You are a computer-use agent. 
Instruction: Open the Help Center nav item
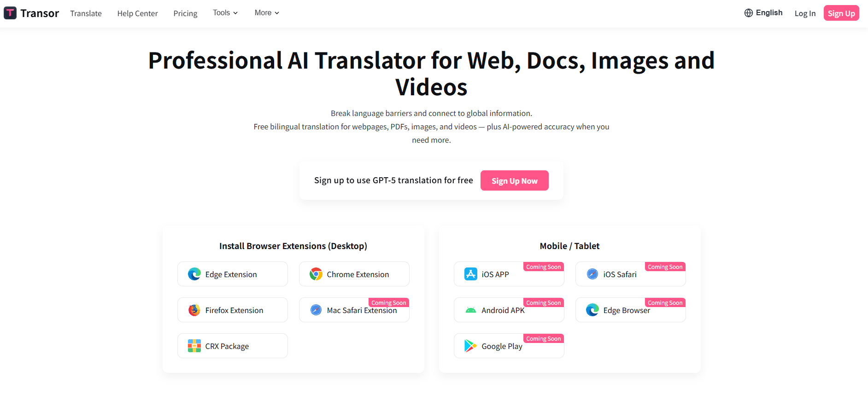coord(137,13)
